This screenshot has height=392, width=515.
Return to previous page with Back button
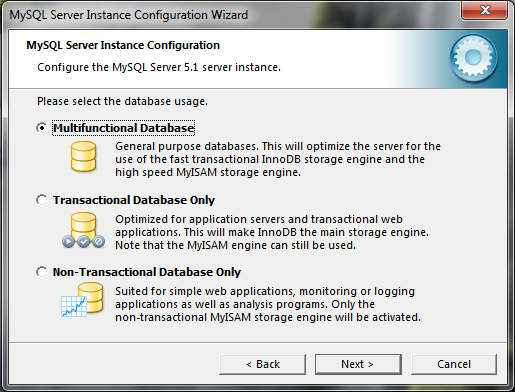coord(262,364)
